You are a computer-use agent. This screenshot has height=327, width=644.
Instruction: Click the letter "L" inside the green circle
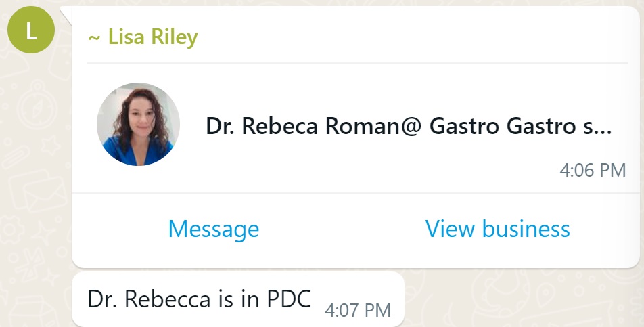[30, 32]
